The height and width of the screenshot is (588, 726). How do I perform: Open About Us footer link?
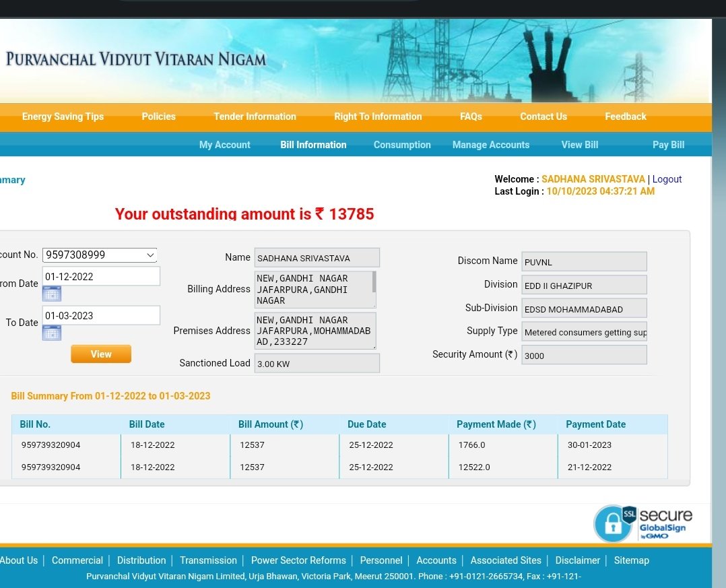click(19, 560)
